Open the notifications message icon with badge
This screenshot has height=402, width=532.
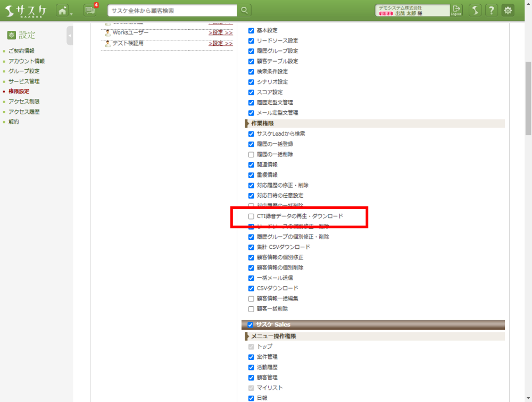(x=90, y=11)
